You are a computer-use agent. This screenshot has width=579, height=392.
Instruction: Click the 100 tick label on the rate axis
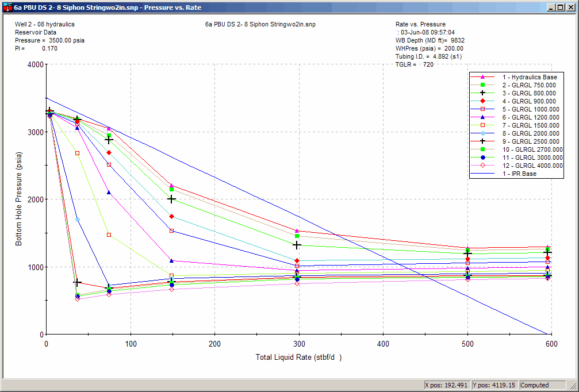coord(131,344)
